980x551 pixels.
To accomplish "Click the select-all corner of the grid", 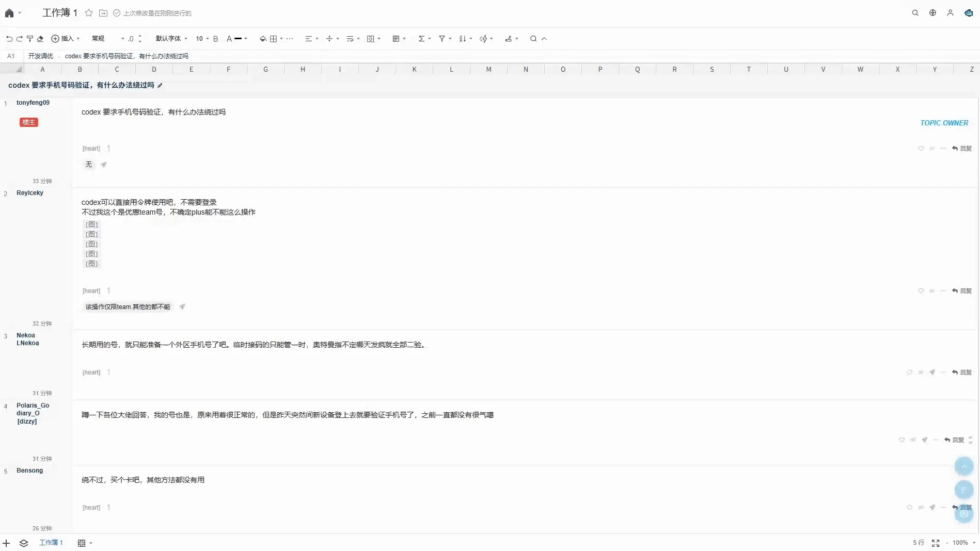I will [x=12, y=69].
